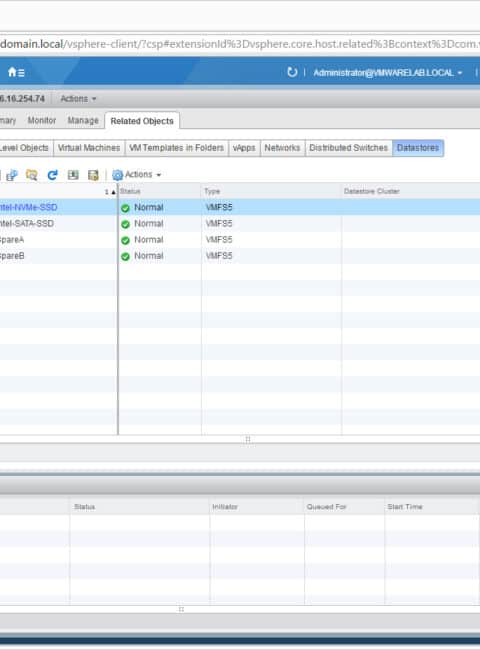Click the recent tasks panel resize grip
480x650 pixels.
(x=181, y=609)
